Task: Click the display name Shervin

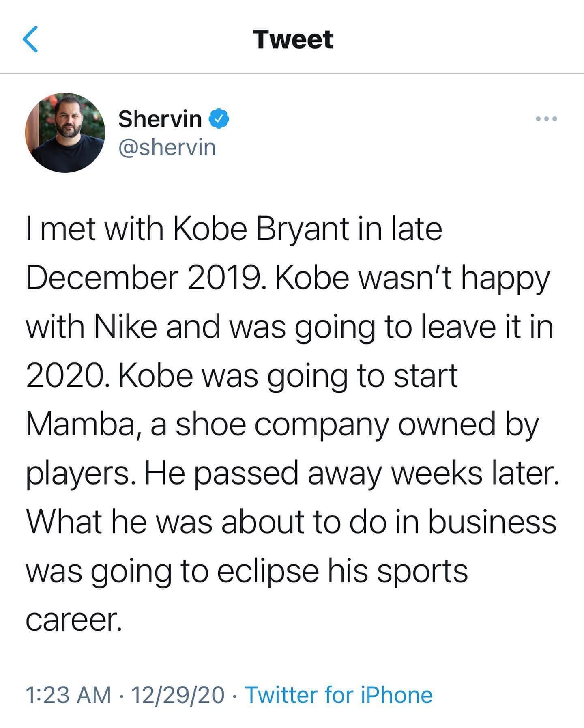Action: (160, 119)
